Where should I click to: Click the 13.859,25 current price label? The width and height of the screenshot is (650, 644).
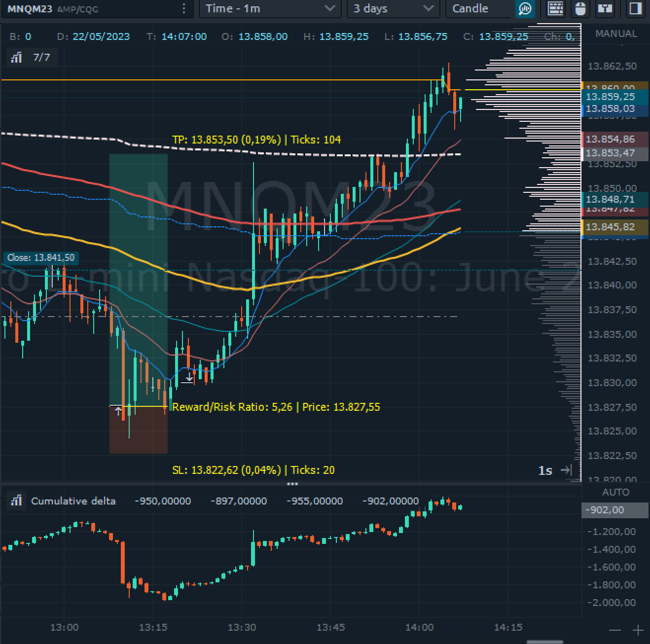[x=615, y=97]
